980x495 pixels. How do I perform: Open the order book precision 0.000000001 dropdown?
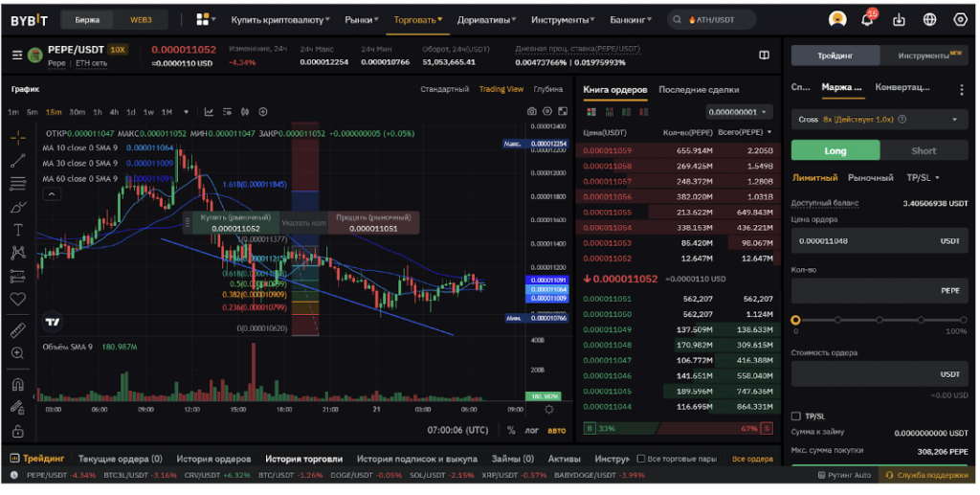coord(740,112)
